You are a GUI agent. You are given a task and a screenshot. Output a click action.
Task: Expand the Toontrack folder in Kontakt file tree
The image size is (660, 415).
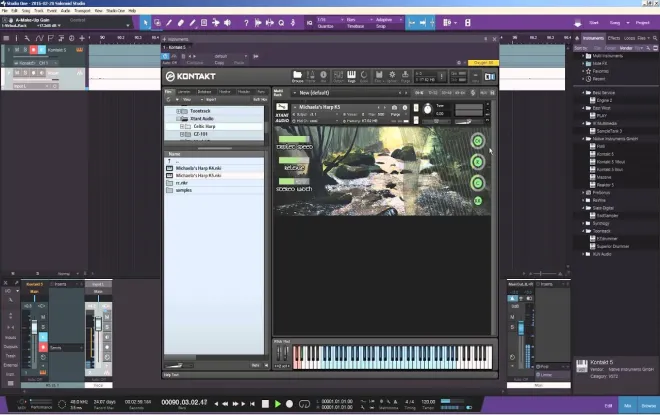pos(178,111)
